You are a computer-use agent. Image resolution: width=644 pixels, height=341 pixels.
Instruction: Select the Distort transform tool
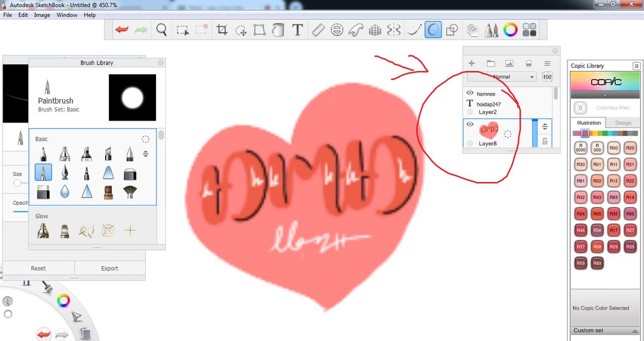[x=260, y=30]
